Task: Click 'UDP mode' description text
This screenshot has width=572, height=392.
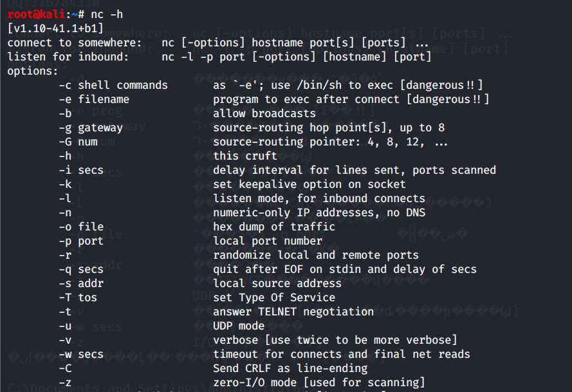Action: (239, 326)
